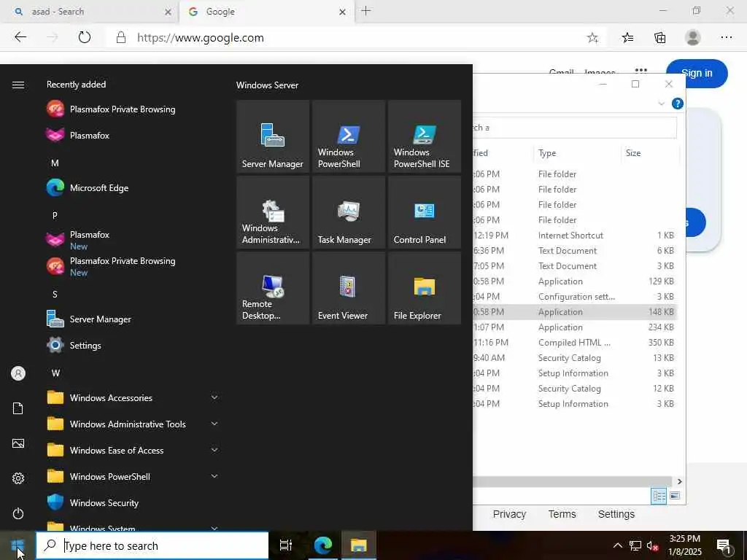Click the Power icon in Start menu
The width and height of the screenshot is (747, 560).
click(x=18, y=513)
